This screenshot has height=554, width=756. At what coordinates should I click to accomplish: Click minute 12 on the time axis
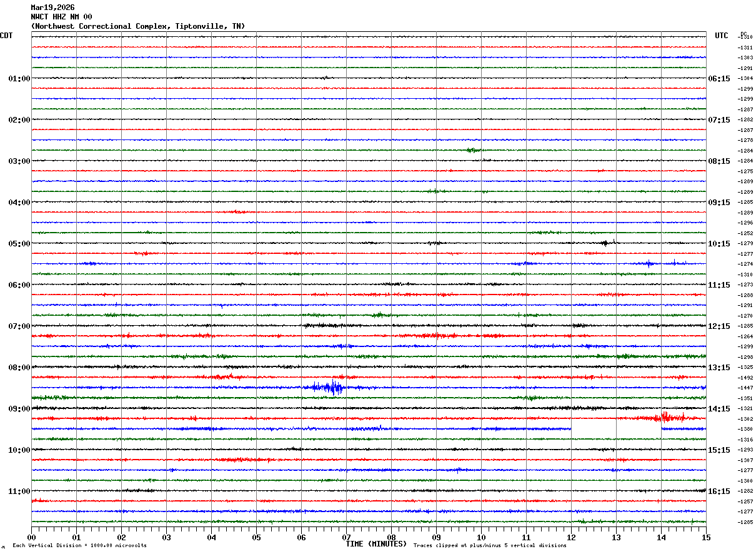coord(571,537)
